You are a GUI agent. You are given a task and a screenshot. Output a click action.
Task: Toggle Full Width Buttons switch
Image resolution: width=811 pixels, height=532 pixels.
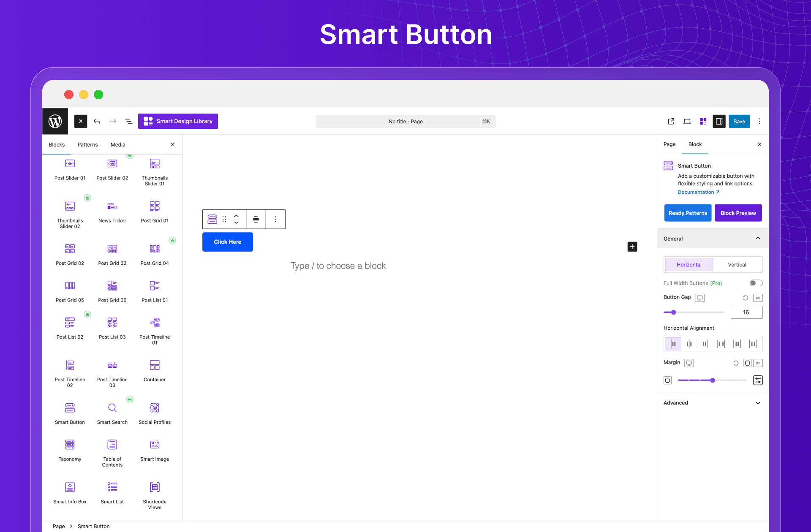coord(756,283)
